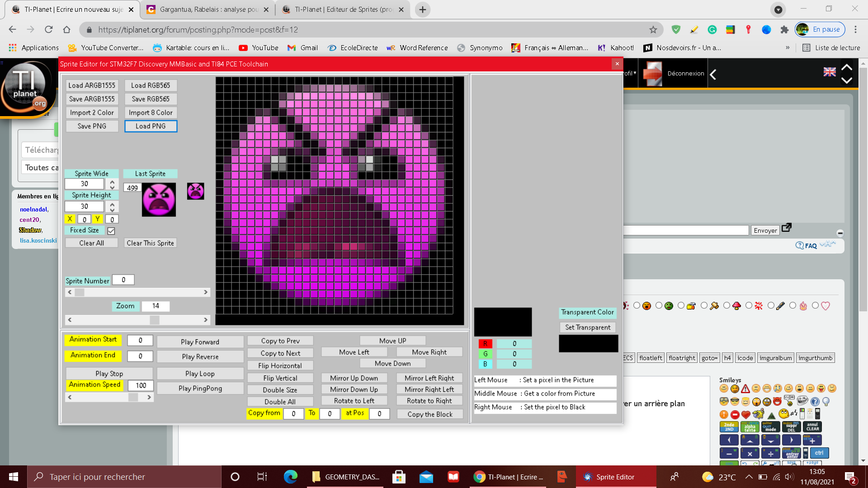868x488 pixels.
Task: Click the Windows Start button
Action: 14,477
